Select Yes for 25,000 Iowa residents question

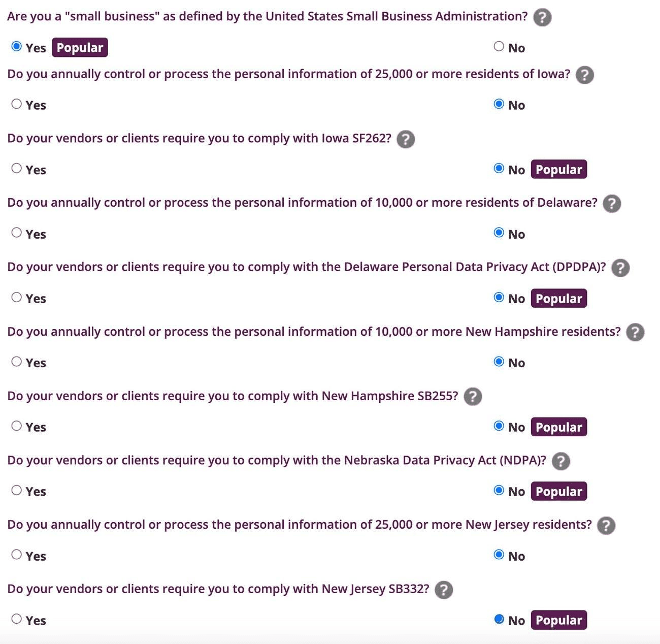17,104
